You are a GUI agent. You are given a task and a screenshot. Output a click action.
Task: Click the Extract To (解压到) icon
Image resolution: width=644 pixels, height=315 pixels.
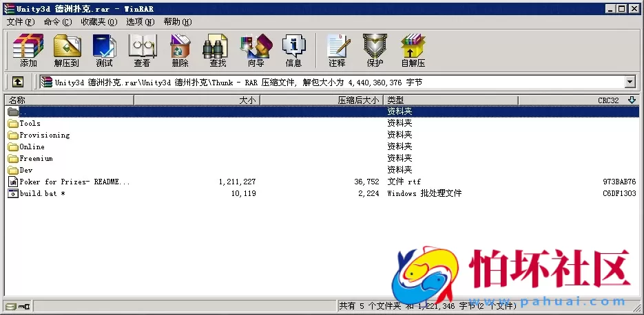point(67,50)
